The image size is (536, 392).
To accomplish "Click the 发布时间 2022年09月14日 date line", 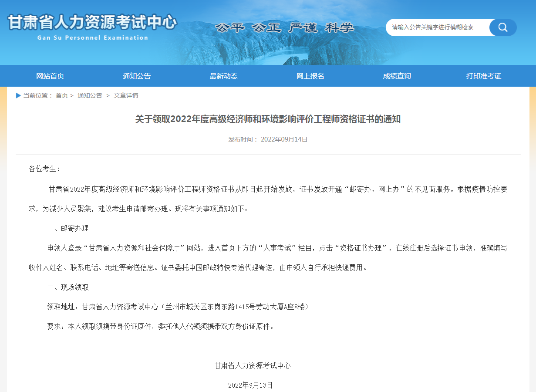I will 268,139.
